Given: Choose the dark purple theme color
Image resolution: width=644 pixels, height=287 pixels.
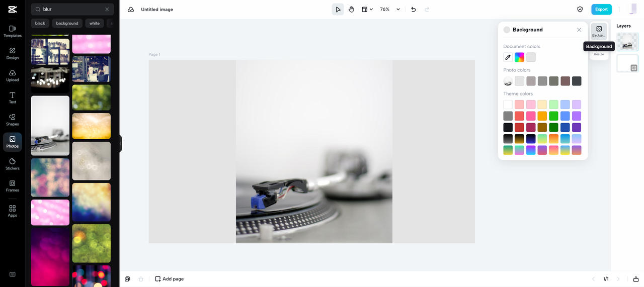Looking at the screenshot, I should pos(577,128).
